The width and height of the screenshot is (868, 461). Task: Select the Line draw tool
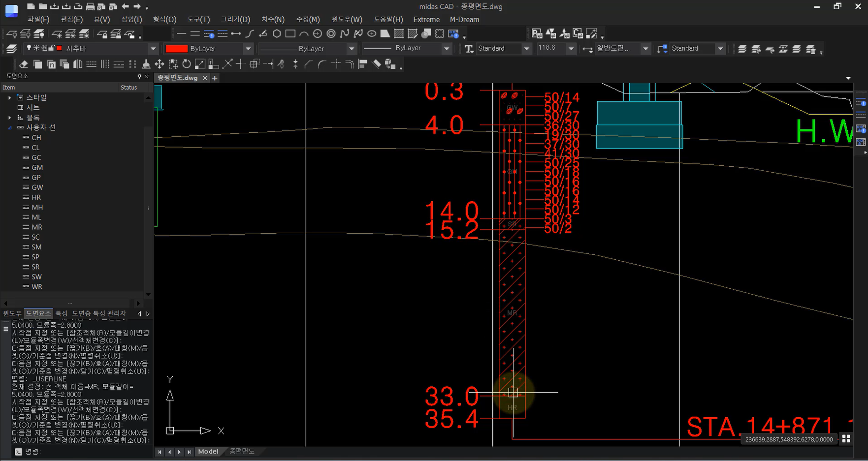pyautogui.click(x=182, y=34)
